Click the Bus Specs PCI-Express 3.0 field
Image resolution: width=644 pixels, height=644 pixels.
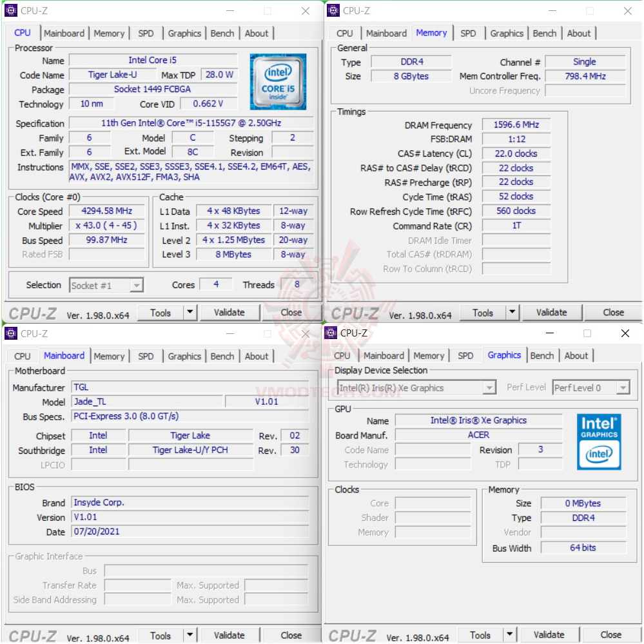(x=190, y=416)
